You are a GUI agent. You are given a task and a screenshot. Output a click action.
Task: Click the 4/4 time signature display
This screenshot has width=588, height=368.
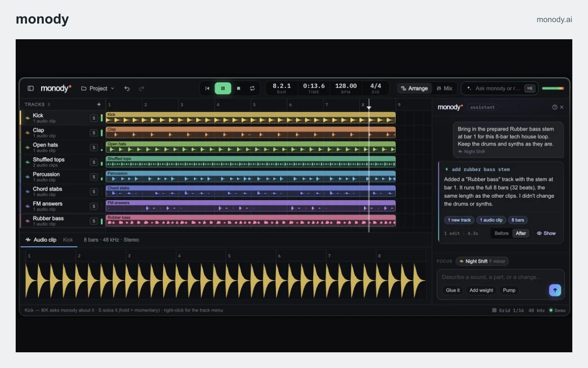coord(375,88)
